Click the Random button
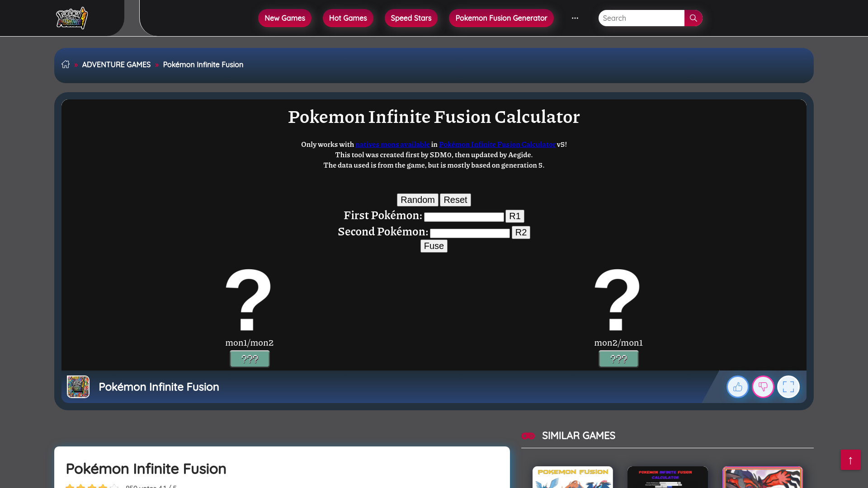Screen dimensions: 868x488 click(x=418, y=200)
